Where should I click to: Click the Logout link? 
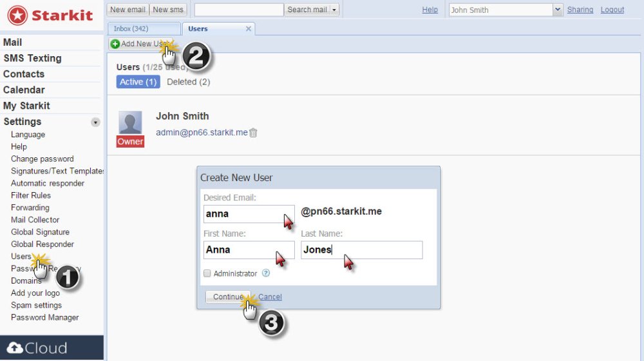pyautogui.click(x=612, y=10)
